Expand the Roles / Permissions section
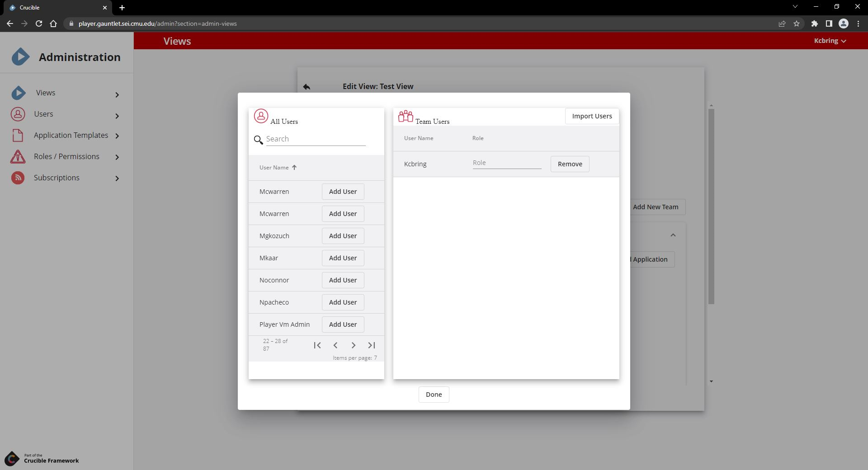The width and height of the screenshot is (868, 470). (117, 157)
